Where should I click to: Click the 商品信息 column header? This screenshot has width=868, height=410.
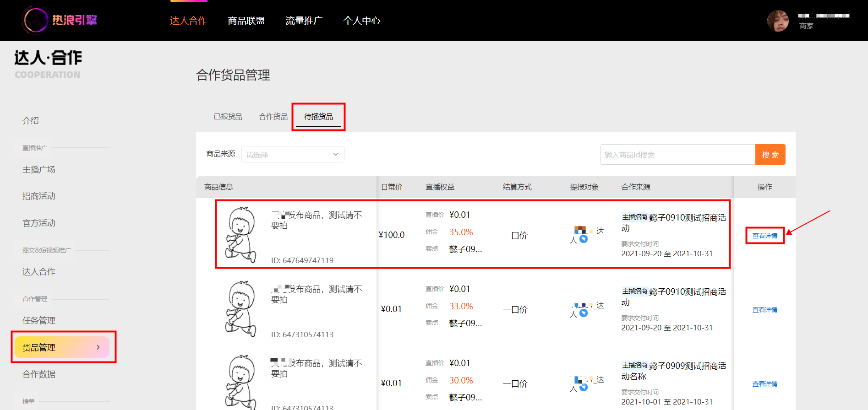click(x=218, y=187)
